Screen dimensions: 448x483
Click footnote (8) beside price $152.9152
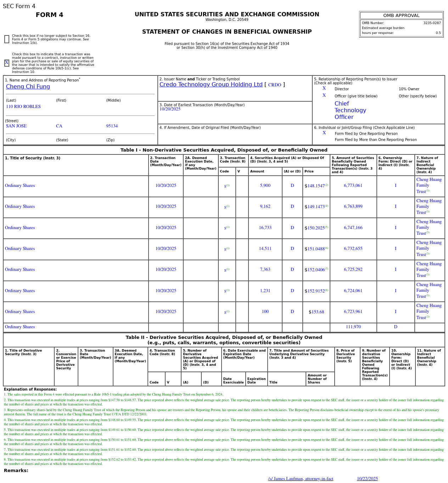(x=326, y=290)
